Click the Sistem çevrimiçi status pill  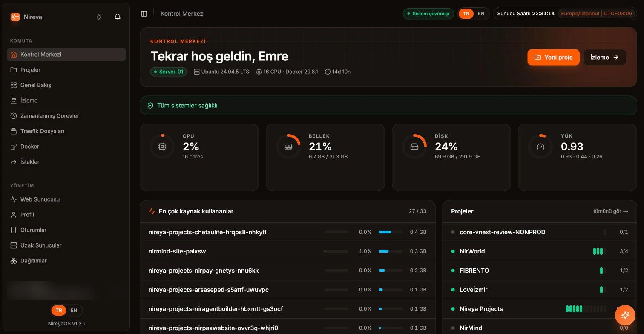428,14
